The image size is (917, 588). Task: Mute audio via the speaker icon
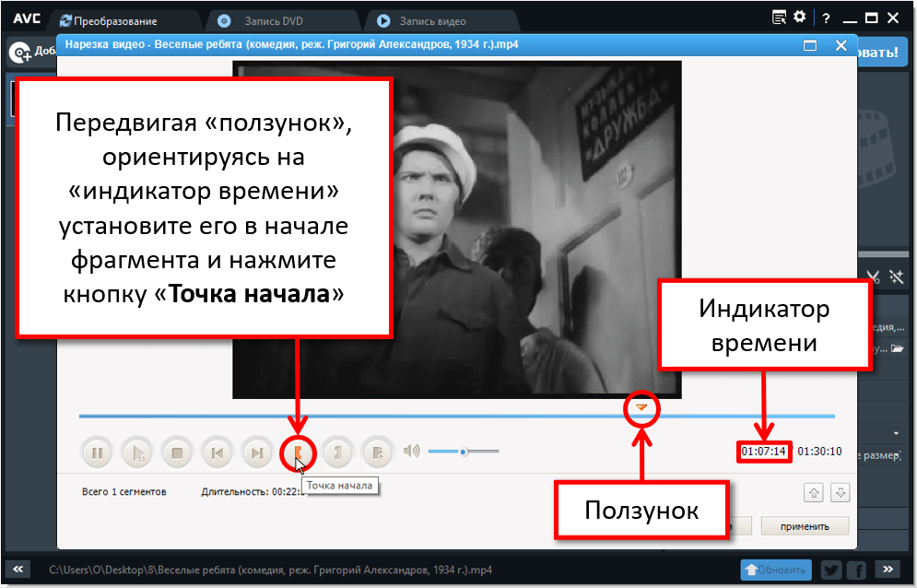[x=411, y=451]
